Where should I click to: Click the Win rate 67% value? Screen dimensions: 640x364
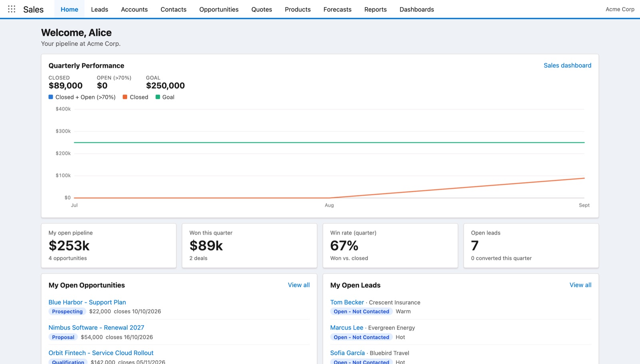(x=344, y=245)
